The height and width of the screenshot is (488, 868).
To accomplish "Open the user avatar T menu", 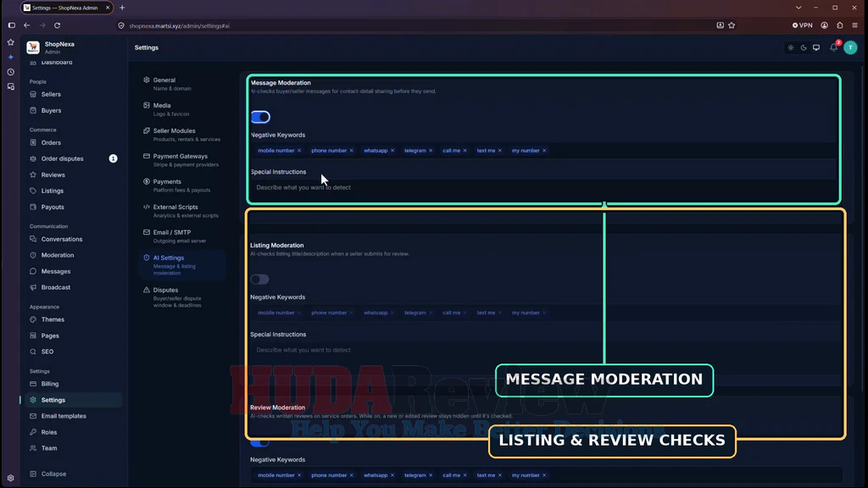I will (x=851, y=47).
